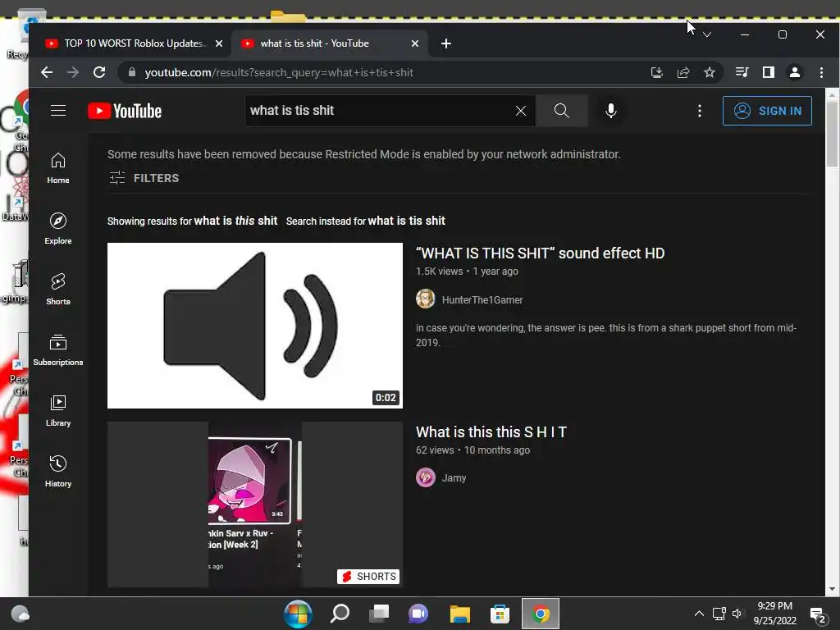
Task: Show hidden system tray icons
Action: click(x=699, y=614)
